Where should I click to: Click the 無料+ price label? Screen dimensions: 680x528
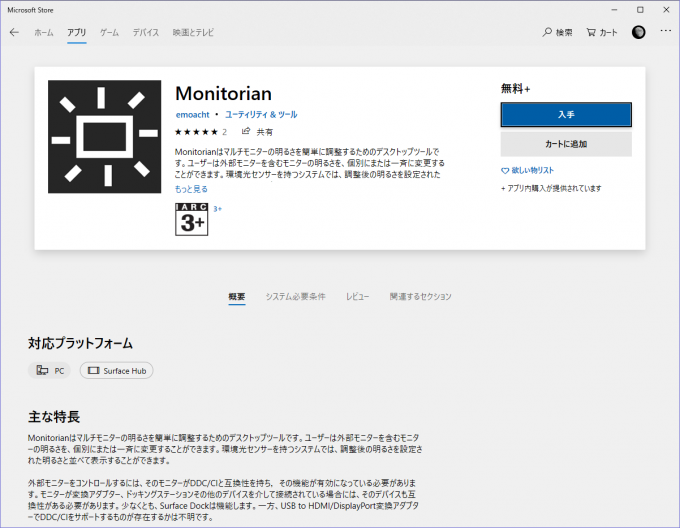point(516,89)
